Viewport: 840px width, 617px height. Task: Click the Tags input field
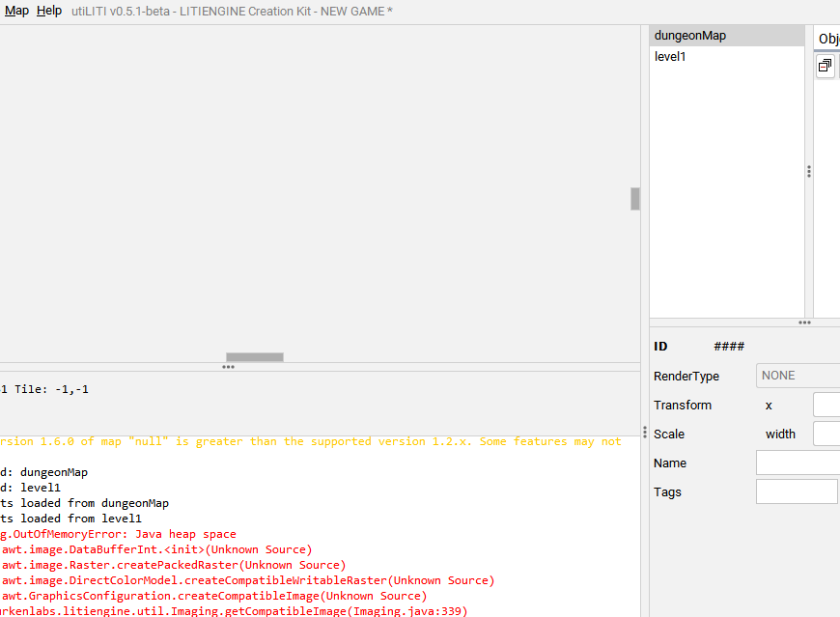tap(796, 491)
